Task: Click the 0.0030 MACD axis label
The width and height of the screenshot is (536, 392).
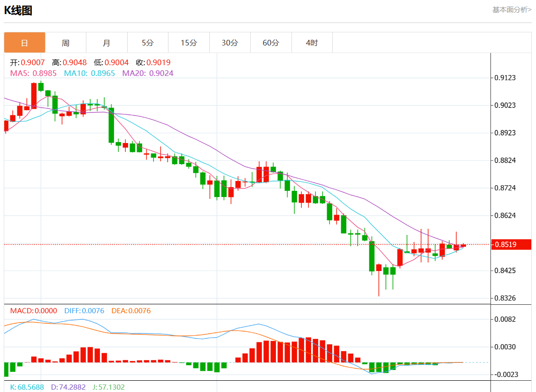Action: pos(505,347)
